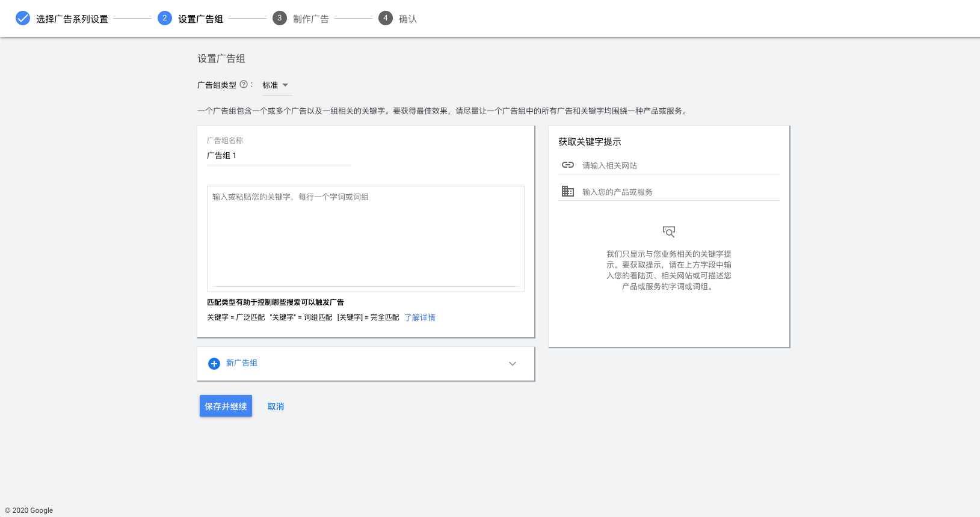Screen dimensions: 980x517
Task: Click the step 4 circle icon
Action: click(x=386, y=19)
